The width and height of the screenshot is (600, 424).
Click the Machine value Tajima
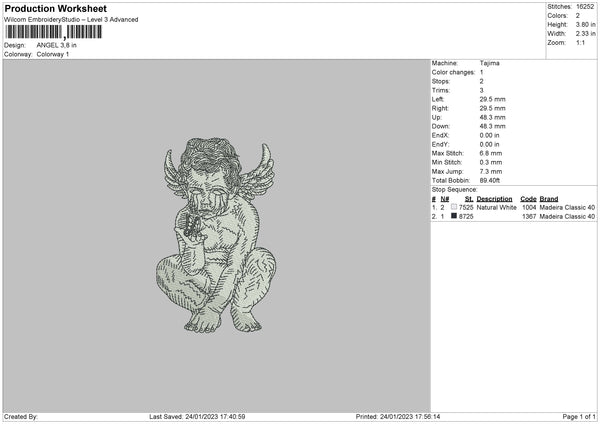click(489, 63)
